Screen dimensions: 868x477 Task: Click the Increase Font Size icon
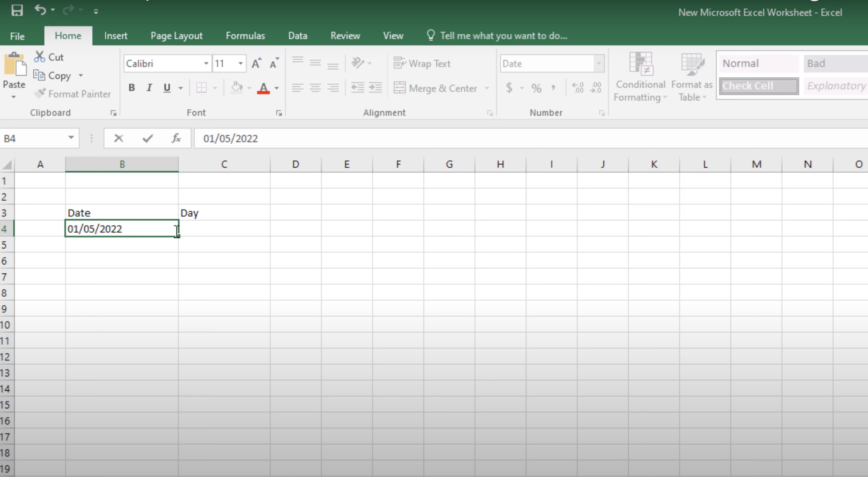[x=256, y=63]
